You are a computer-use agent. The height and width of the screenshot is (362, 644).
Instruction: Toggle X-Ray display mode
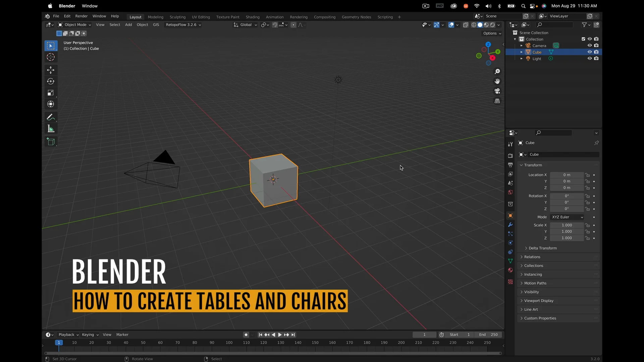[466, 25]
